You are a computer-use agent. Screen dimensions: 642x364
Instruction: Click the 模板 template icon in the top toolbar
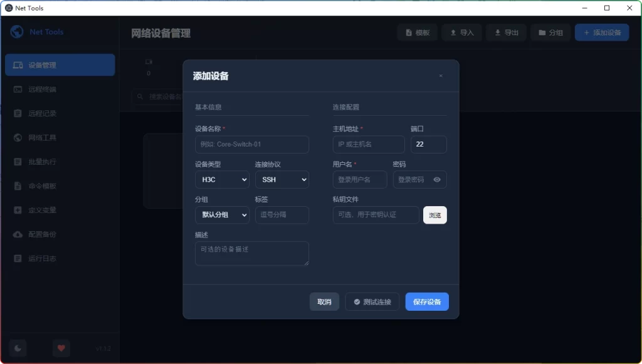pos(407,32)
